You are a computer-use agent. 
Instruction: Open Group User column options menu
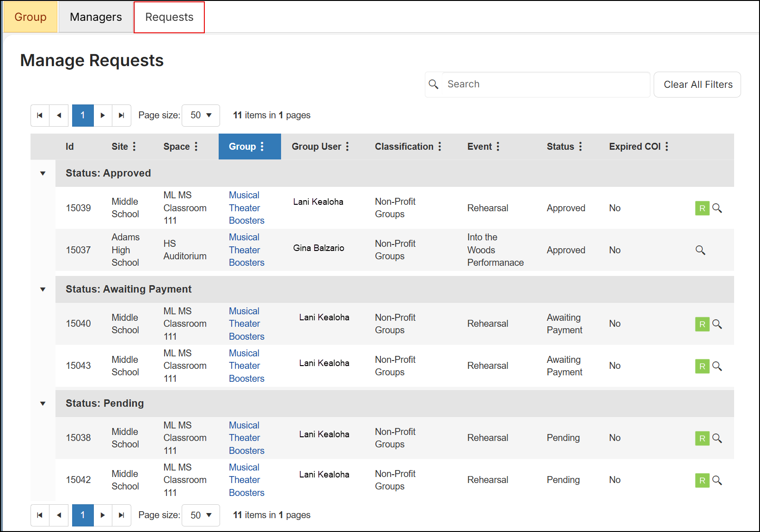point(347,147)
